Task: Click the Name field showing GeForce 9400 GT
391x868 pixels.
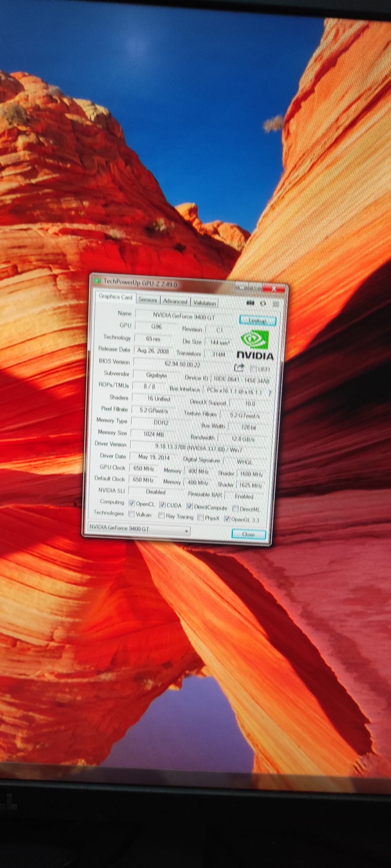Action: pos(184,316)
